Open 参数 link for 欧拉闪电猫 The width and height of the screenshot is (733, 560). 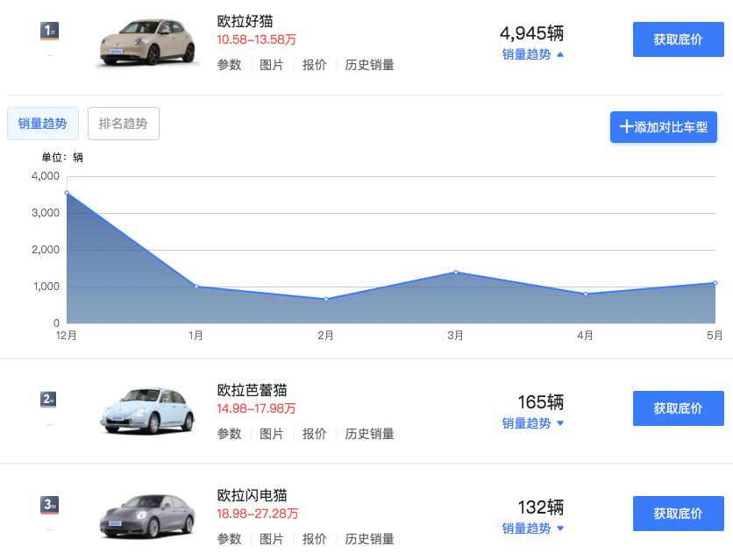[x=229, y=539]
